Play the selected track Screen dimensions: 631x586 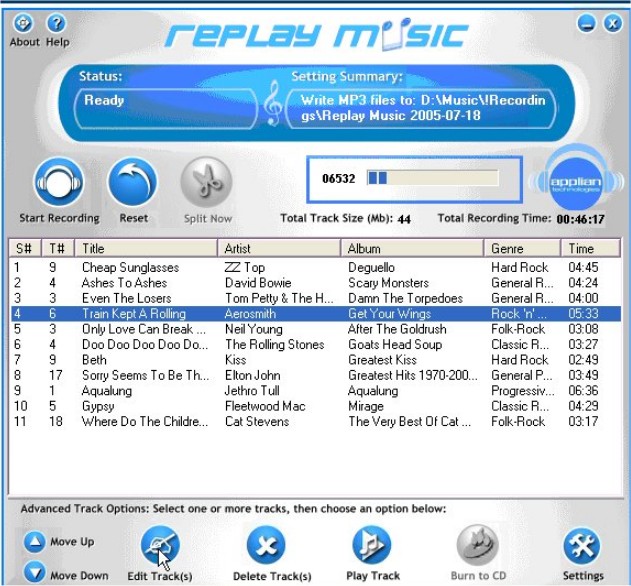coord(372,546)
